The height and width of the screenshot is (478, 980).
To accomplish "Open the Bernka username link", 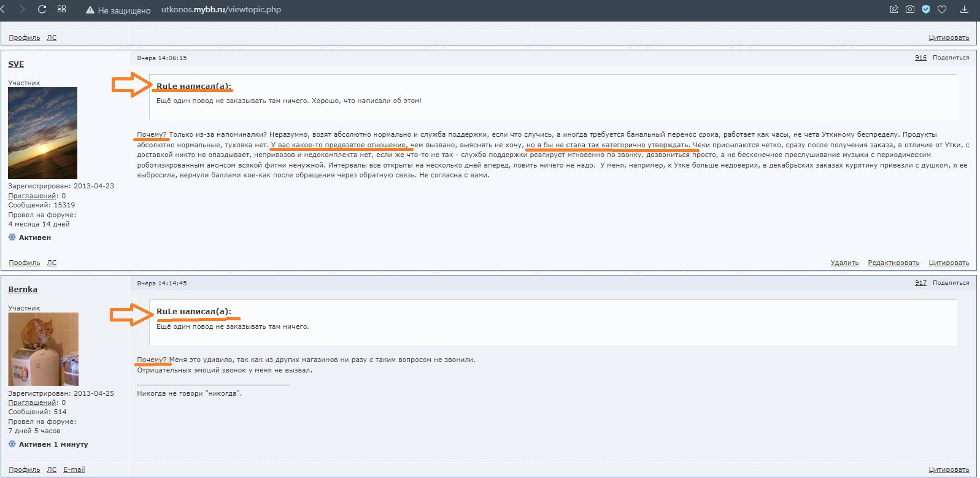I will tap(23, 290).
